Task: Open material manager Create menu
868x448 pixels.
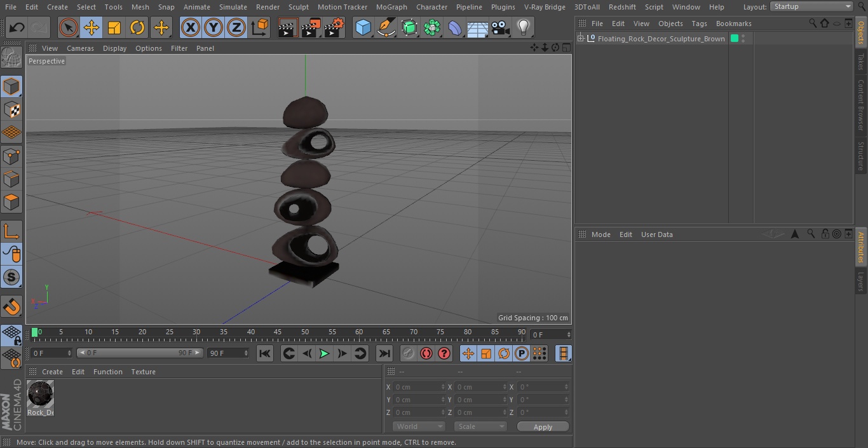Action: (52, 372)
